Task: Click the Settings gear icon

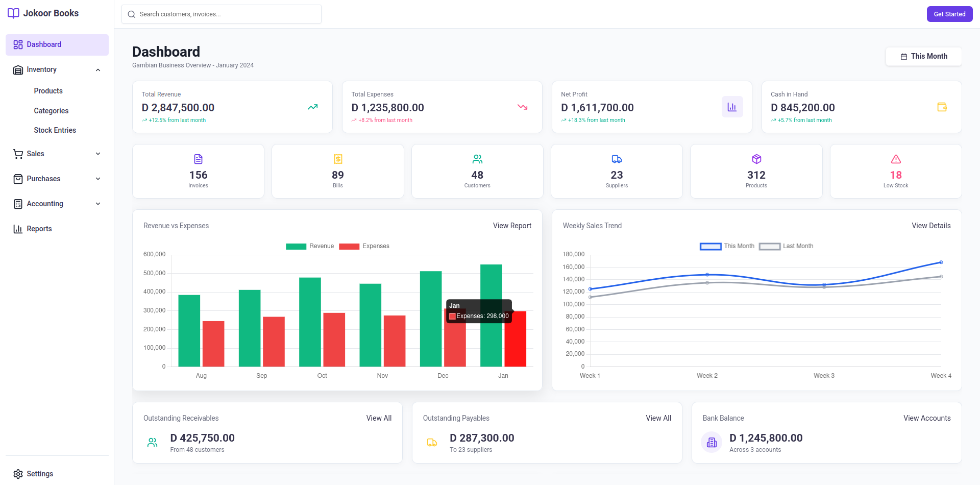Action: click(x=18, y=474)
